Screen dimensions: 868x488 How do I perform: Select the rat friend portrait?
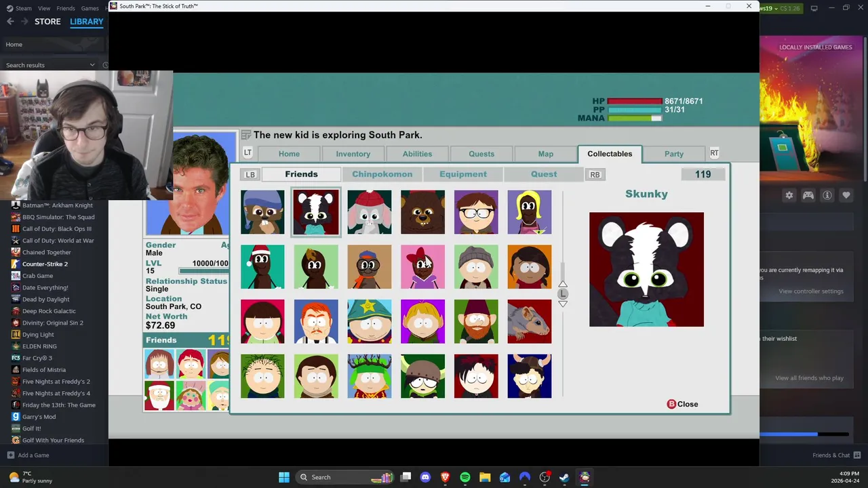(529, 321)
